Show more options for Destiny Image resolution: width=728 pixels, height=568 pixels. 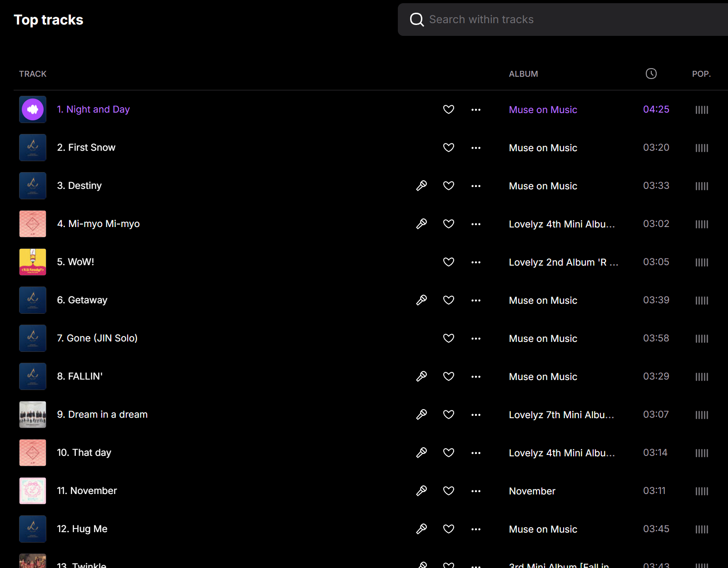click(476, 186)
